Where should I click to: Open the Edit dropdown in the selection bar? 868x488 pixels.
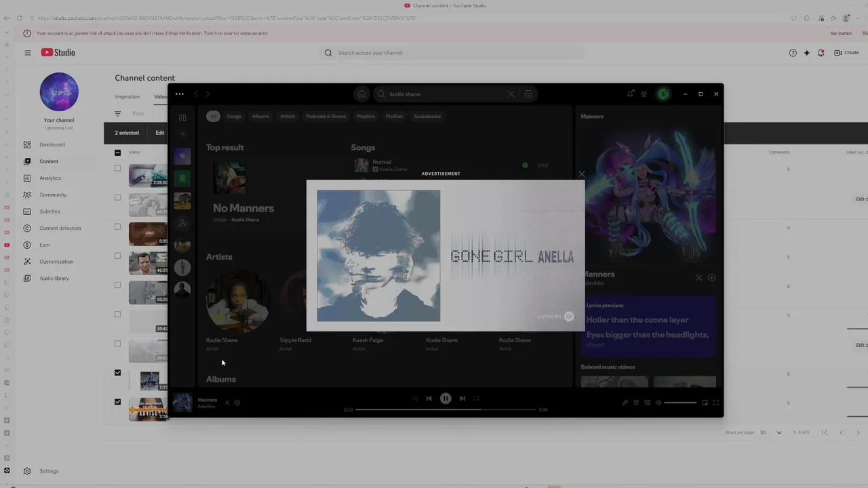point(160,133)
